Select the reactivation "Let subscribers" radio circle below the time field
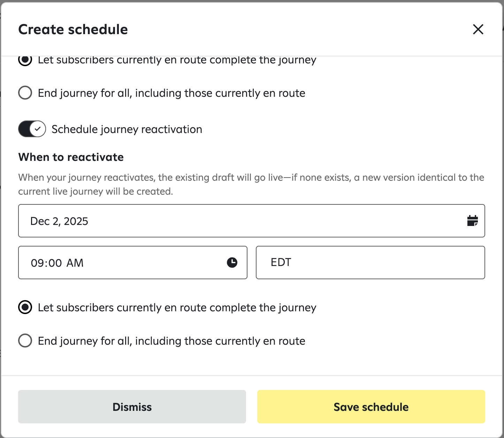504x438 pixels. point(25,307)
